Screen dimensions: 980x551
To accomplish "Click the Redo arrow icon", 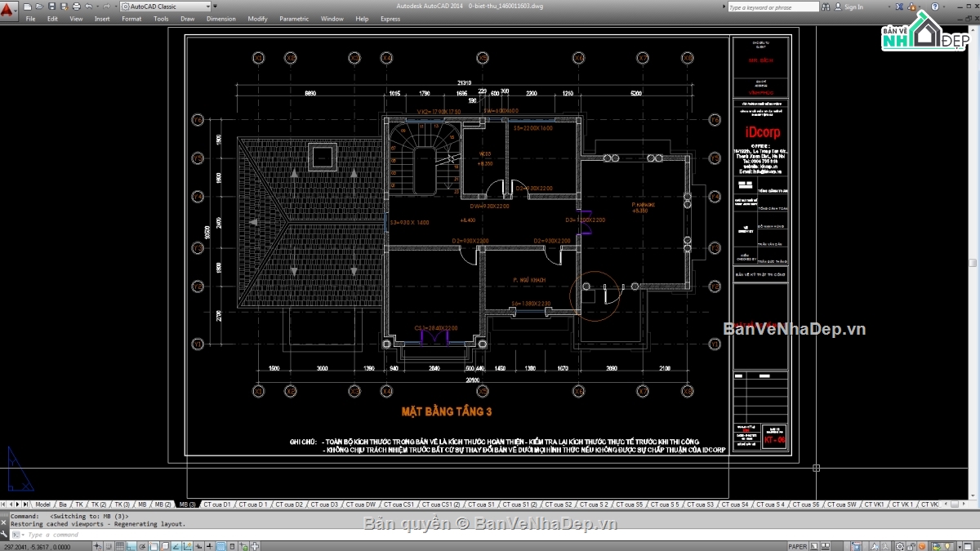I will point(107,7).
